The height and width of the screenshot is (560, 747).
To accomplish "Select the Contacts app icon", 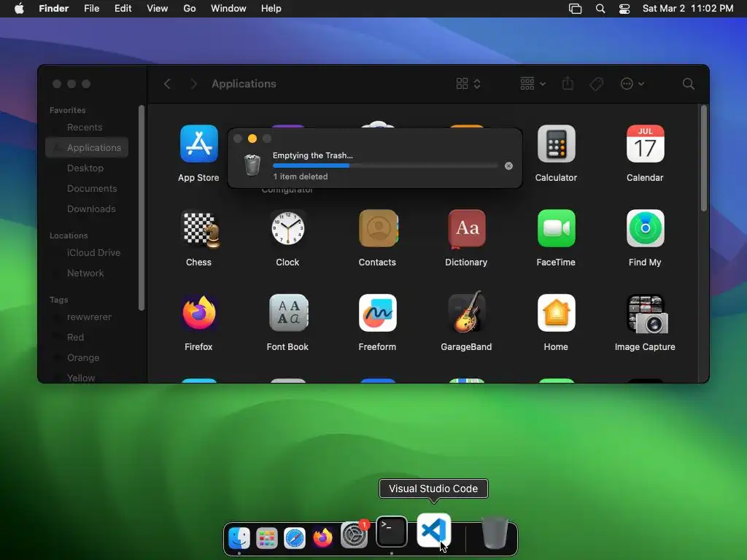I will pos(377,228).
